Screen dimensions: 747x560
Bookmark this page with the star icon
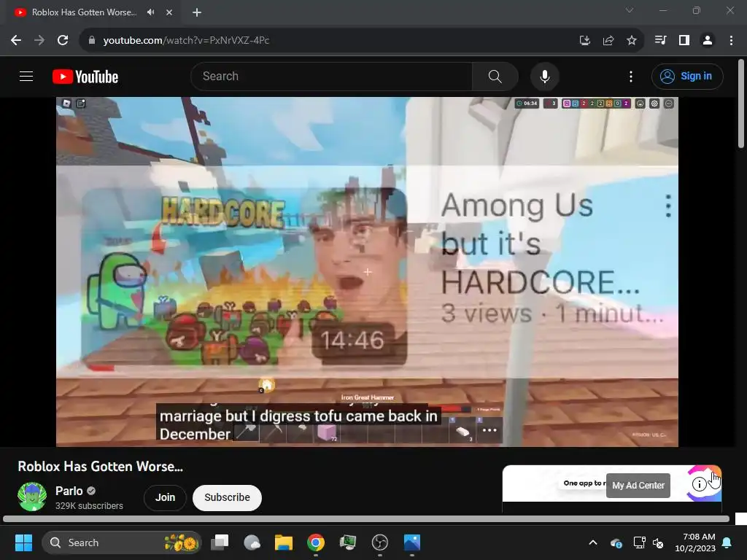(x=632, y=41)
